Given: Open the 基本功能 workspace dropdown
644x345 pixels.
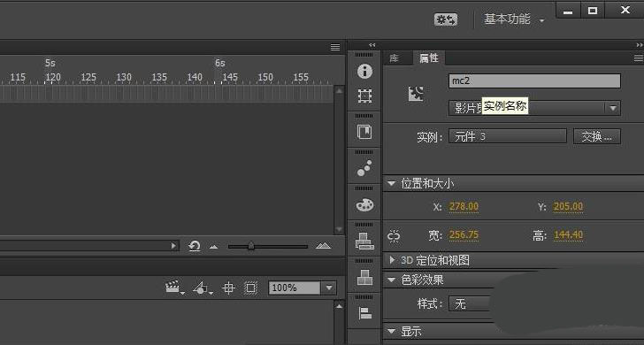Looking at the screenshot, I should tap(514, 19).
